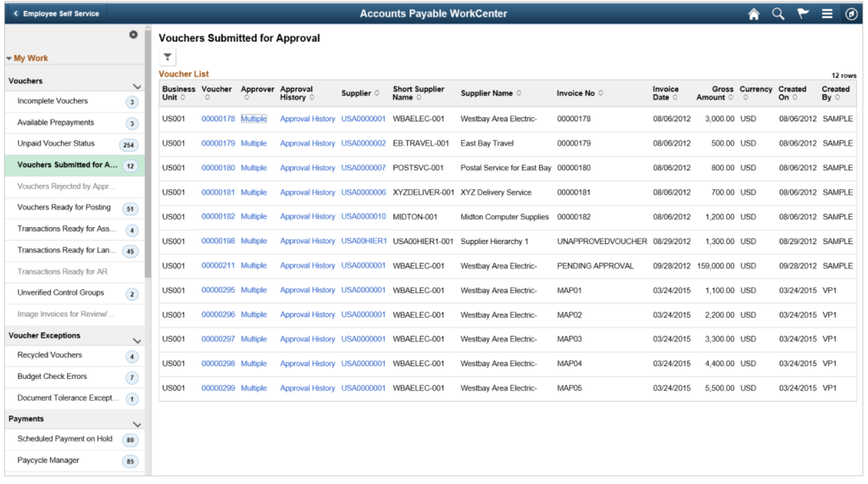
Task: Open supplier USA0000010 link
Action: [363, 217]
